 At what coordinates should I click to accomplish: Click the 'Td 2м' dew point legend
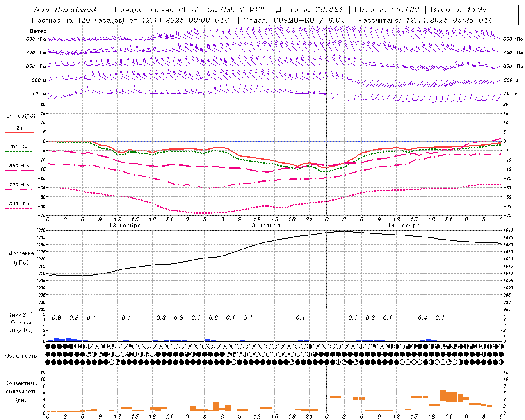click(x=19, y=147)
